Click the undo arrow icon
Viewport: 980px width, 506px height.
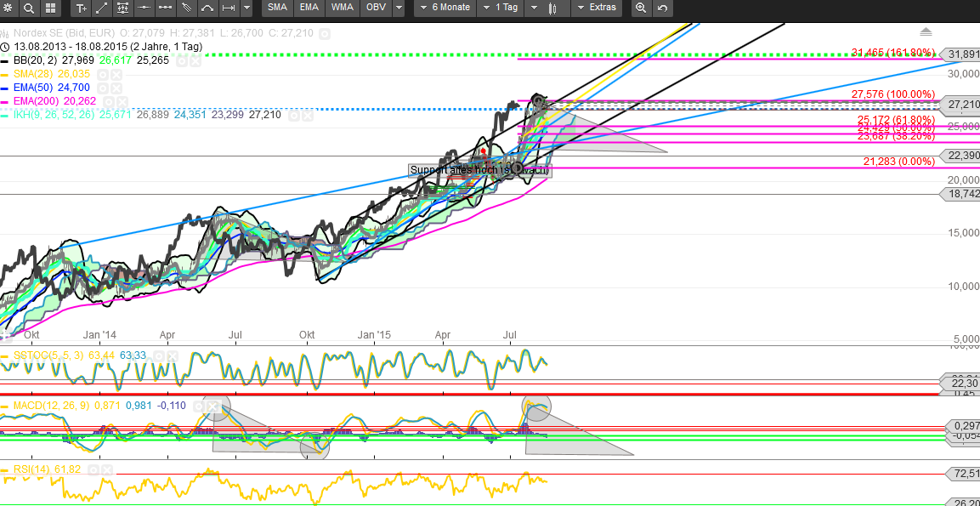click(x=662, y=9)
